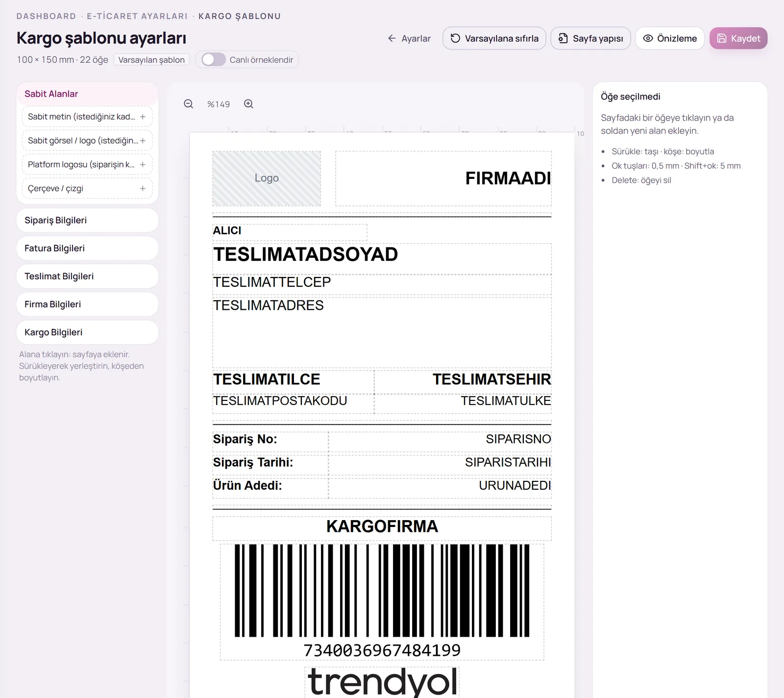
Task: Click the Varsayılan şablon badge
Action: tap(151, 60)
